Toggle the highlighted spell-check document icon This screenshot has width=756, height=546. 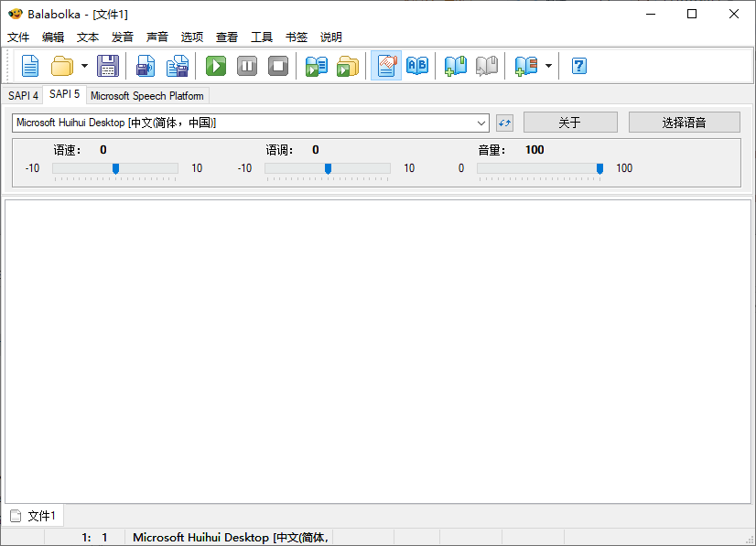click(x=386, y=66)
